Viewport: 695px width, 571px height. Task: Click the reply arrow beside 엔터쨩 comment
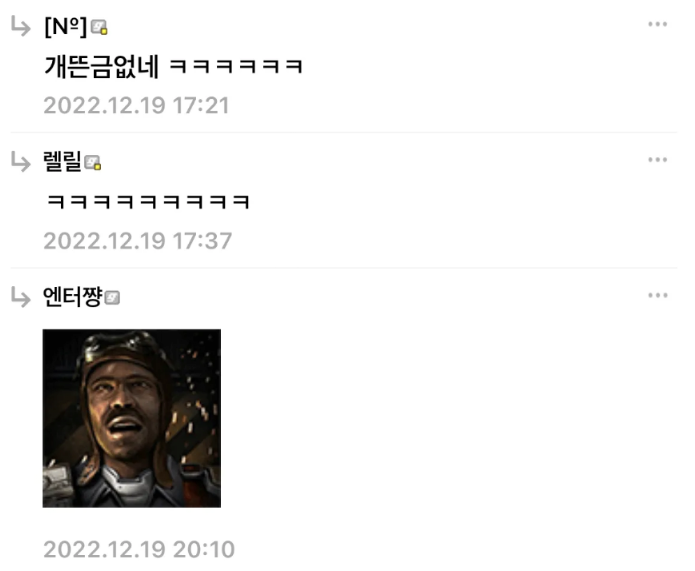(x=21, y=297)
